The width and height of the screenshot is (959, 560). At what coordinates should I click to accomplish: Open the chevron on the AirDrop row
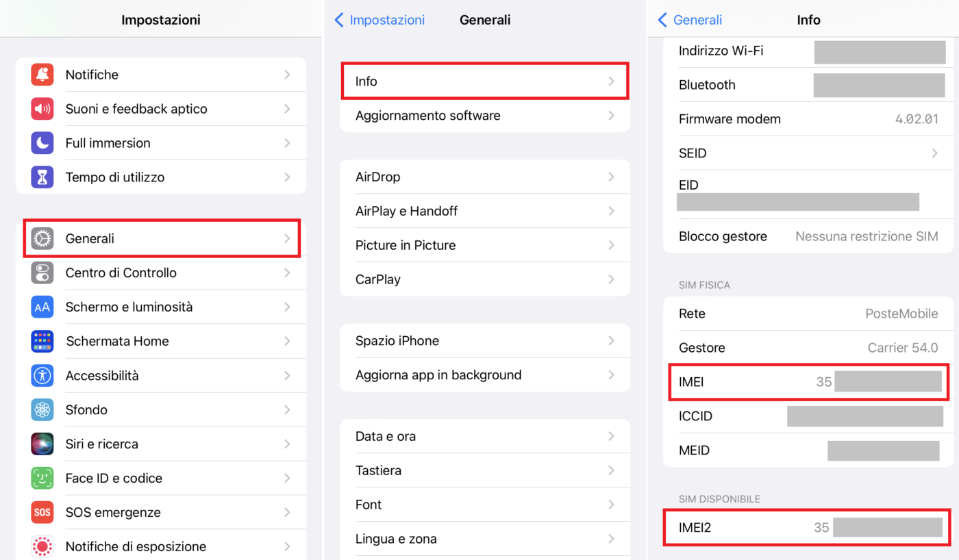pos(611,177)
